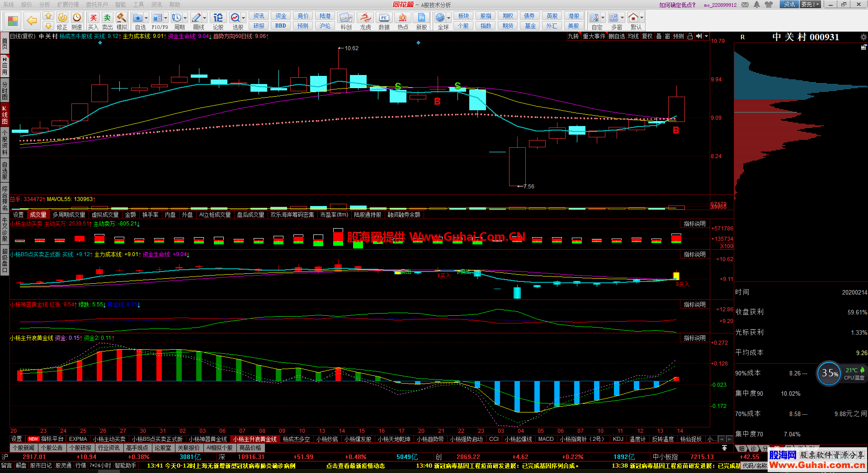Toggle 重大事件 major events display
868x473 pixels.
pos(594,36)
